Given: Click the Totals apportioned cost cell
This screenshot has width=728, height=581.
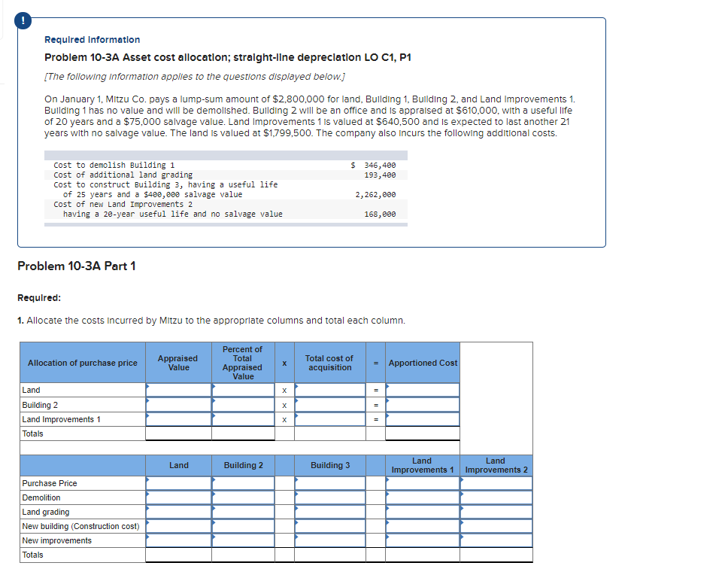Looking at the screenshot, I should pos(423,433).
